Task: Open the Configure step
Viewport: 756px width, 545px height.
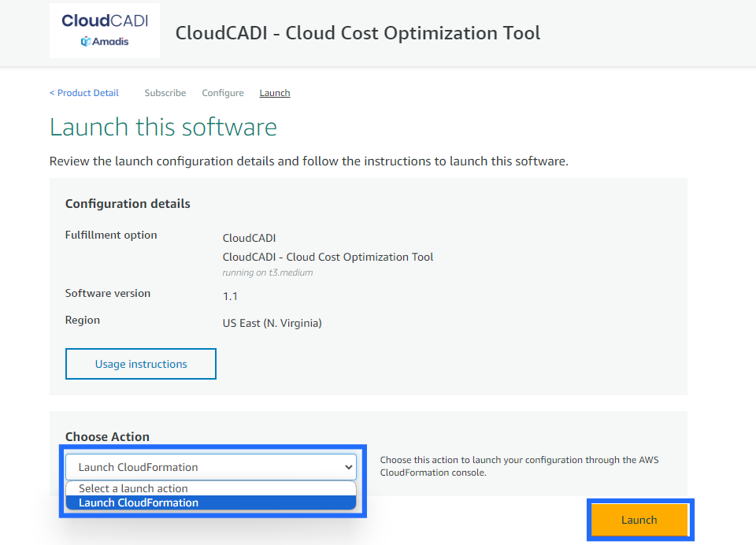Action: [223, 93]
